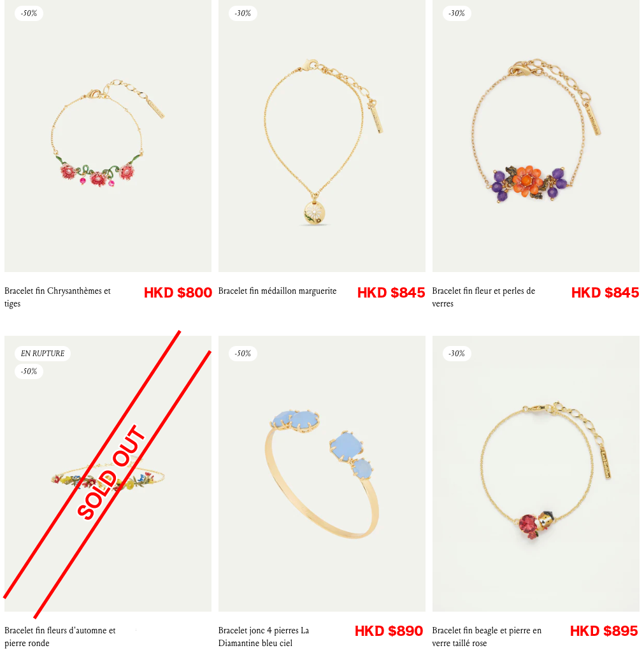The height and width of the screenshot is (669, 644).
Task: Click the Bracelet fin médaillon marguerite title
Action: tap(277, 291)
